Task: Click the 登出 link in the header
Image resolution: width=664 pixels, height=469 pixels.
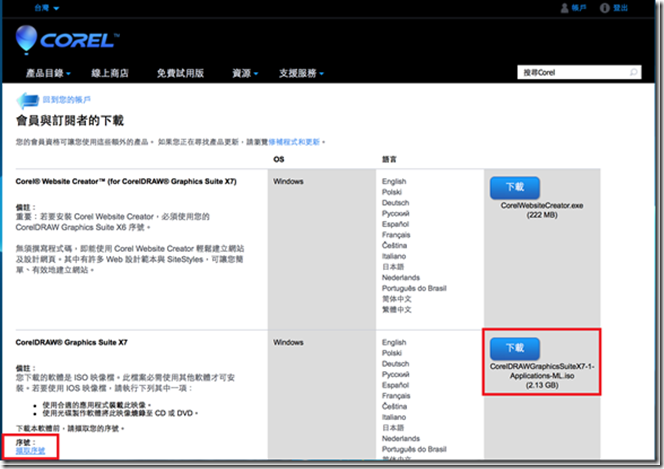Action: (620, 8)
